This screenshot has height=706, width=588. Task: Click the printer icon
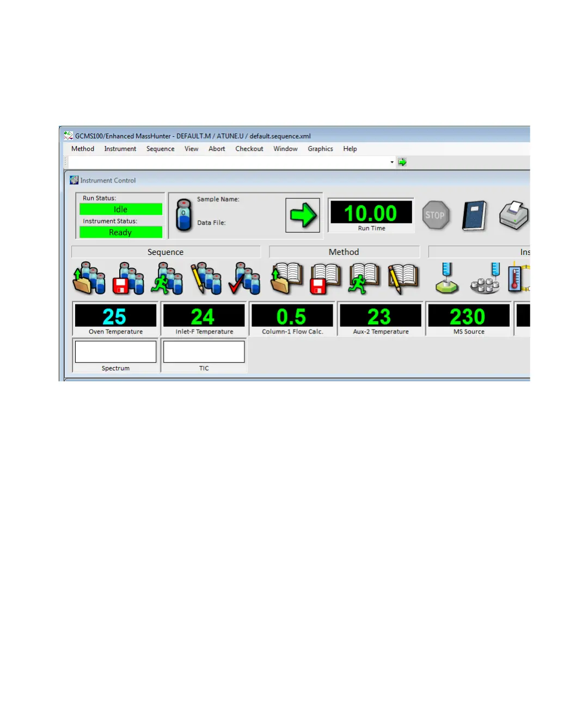[x=514, y=216]
